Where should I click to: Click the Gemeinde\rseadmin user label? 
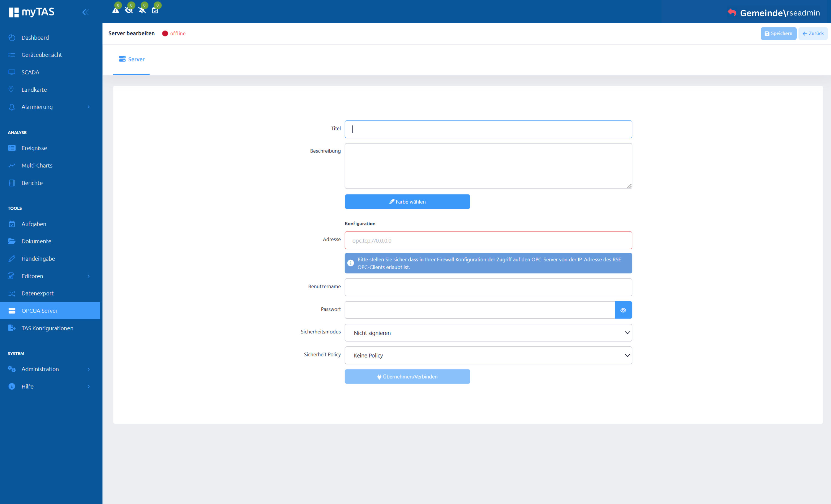(x=780, y=13)
